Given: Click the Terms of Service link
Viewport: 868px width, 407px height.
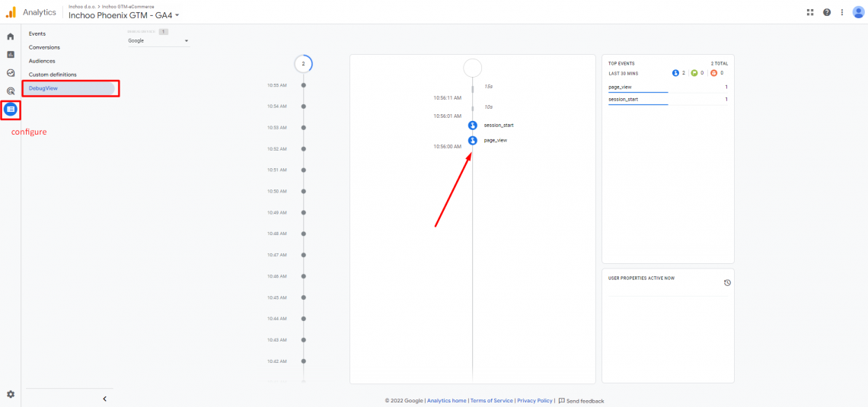Looking at the screenshot, I should pos(491,401).
